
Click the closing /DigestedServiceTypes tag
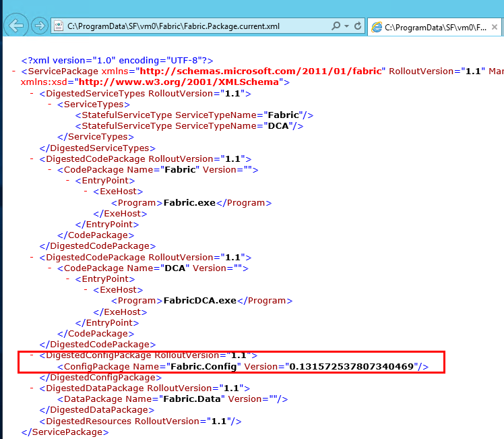point(97,148)
